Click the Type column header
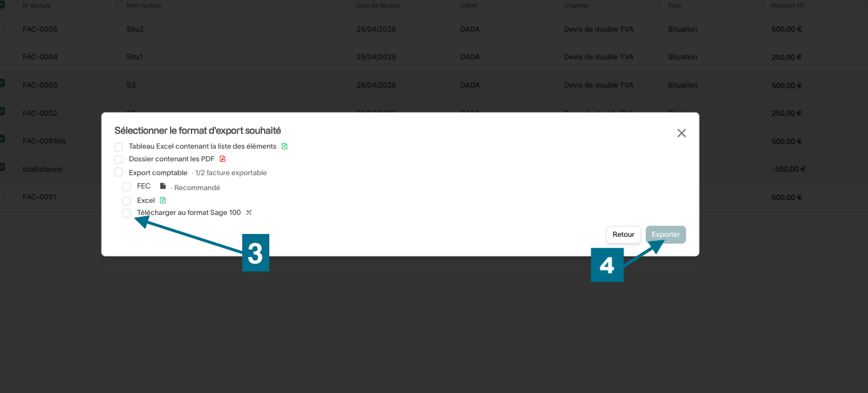Viewport: 868px width, 393px height. pos(674,5)
